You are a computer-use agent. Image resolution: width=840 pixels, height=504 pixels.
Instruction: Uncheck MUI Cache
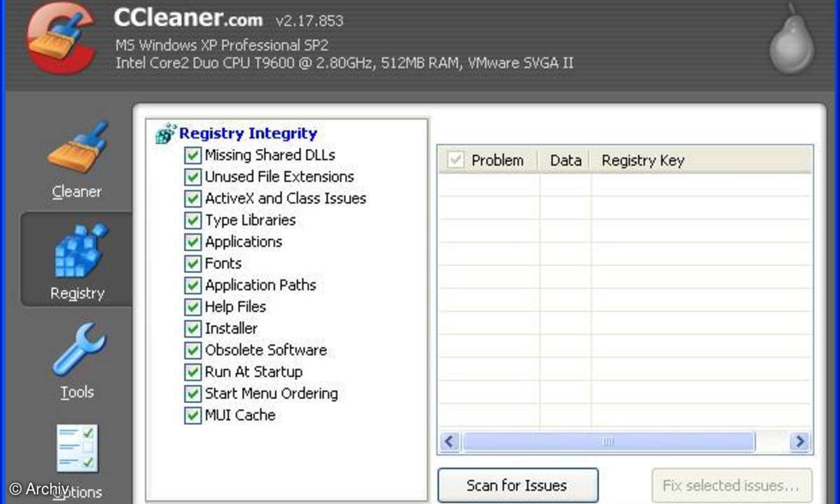(192, 415)
